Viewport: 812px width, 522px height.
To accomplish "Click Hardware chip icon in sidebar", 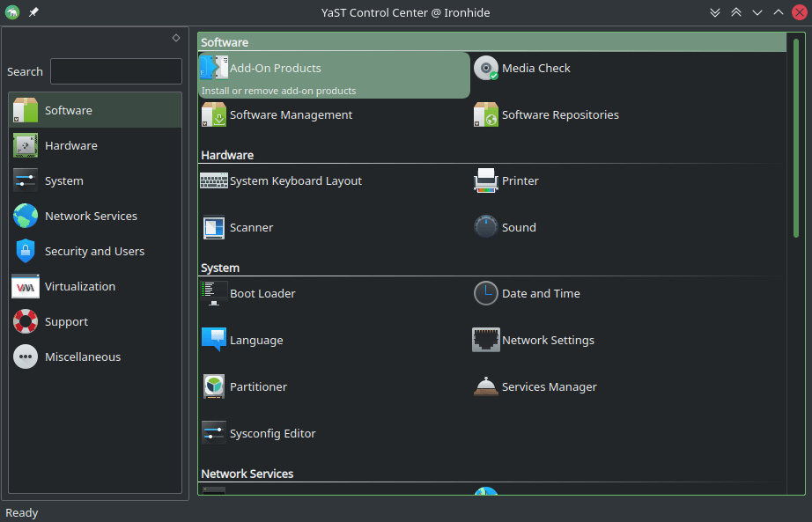I will tap(26, 145).
